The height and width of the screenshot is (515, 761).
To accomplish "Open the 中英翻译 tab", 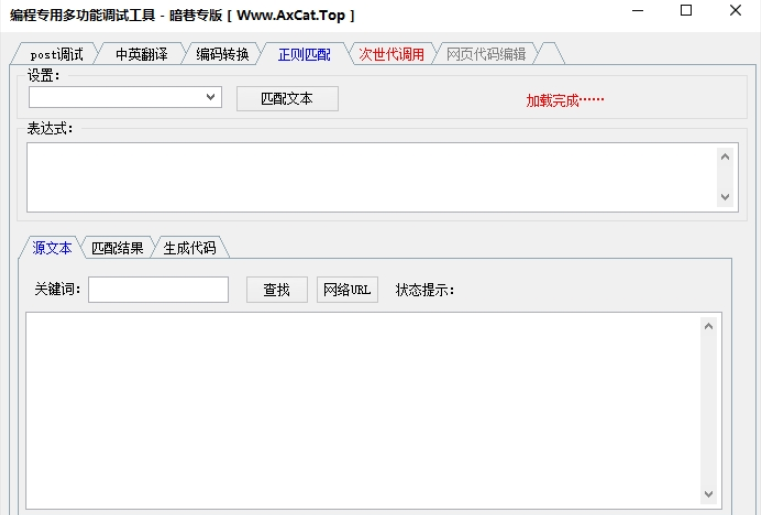I will pos(141,54).
